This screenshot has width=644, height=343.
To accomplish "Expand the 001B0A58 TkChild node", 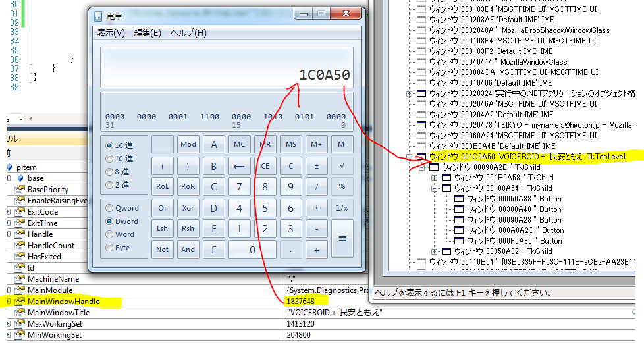I will [434, 178].
